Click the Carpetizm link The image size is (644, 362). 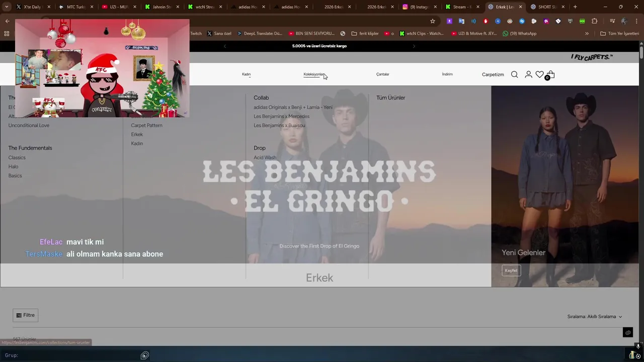click(493, 74)
